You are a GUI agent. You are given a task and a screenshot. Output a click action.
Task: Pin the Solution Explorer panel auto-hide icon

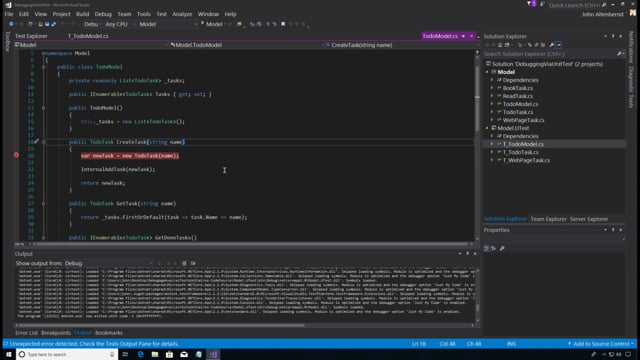613,36
